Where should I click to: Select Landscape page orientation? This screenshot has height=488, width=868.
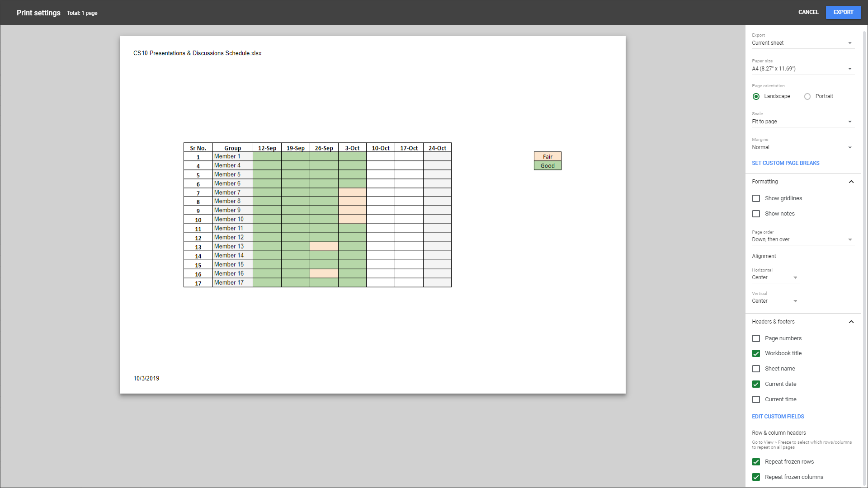click(756, 96)
